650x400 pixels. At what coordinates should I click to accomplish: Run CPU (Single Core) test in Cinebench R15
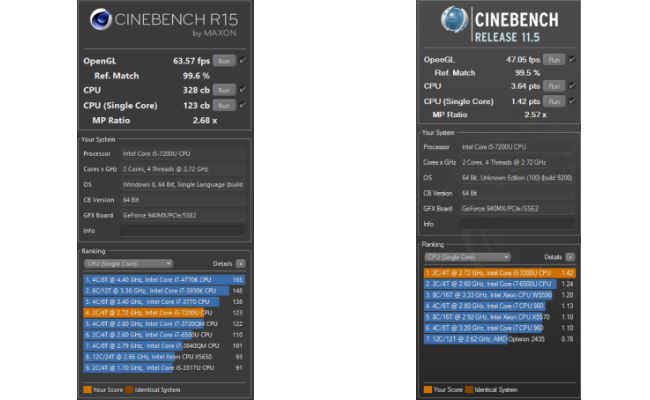(x=224, y=105)
